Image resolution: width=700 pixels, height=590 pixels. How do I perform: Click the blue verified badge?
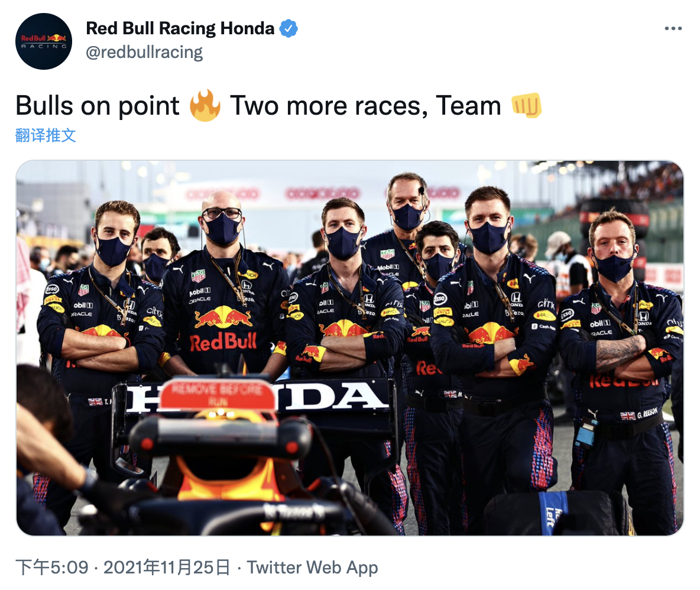[x=289, y=28]
